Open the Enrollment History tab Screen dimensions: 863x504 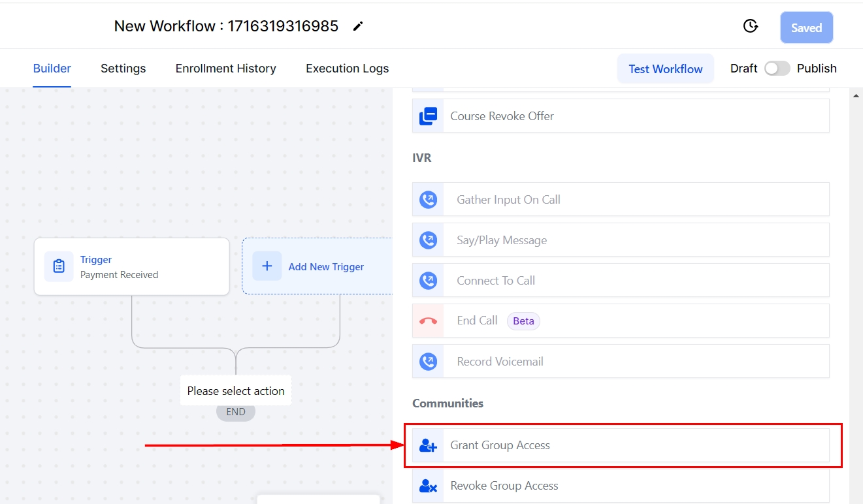coord(225,69)
